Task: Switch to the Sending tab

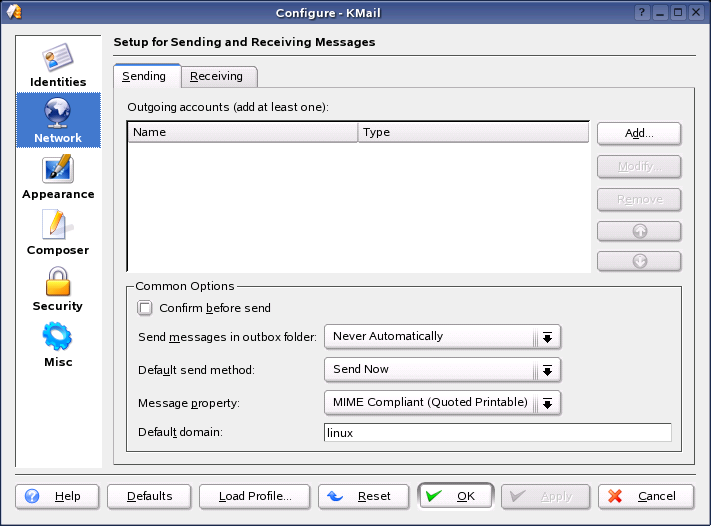Action: click(147, 76)
